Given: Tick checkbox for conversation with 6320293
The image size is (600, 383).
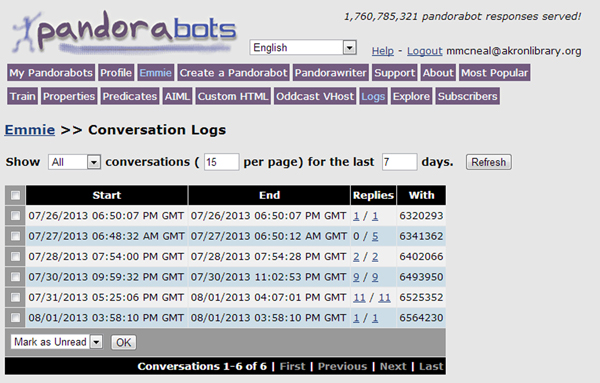Looking at the screenshot, I should (x=15, y=216).
